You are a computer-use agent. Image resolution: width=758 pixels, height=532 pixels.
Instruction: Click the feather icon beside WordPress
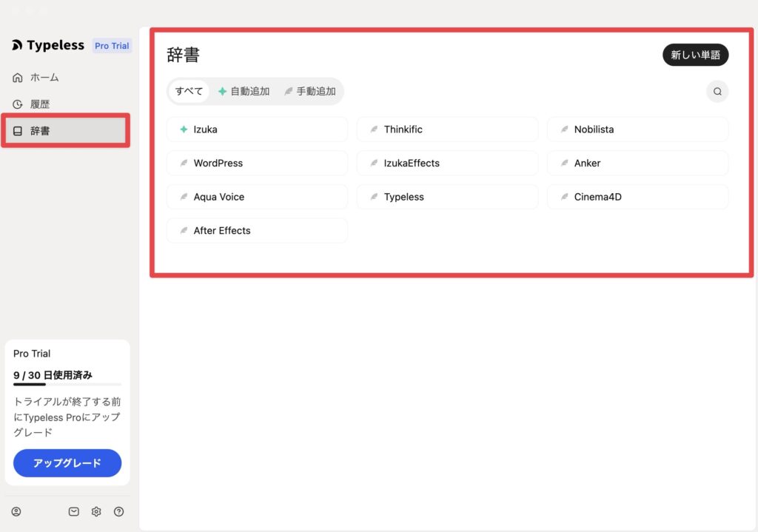[x=184, y=164]
